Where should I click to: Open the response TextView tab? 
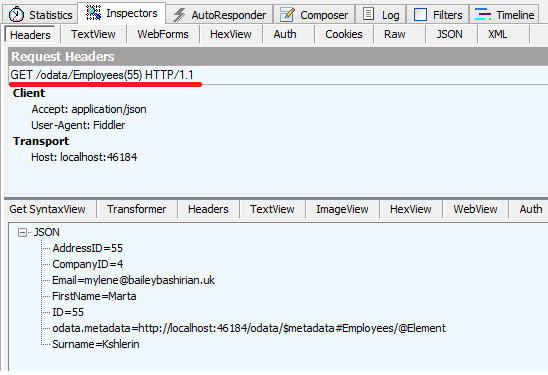[272, 209]
